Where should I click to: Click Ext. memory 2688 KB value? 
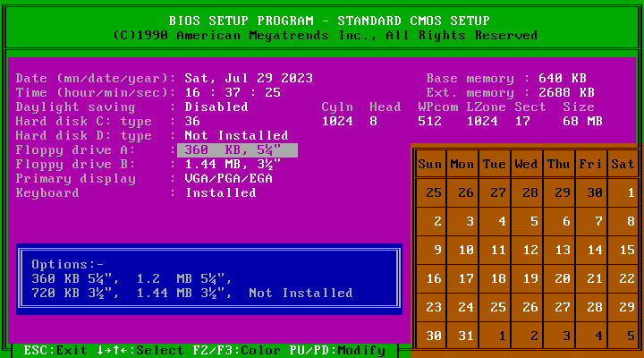click(x=567, y=92)
